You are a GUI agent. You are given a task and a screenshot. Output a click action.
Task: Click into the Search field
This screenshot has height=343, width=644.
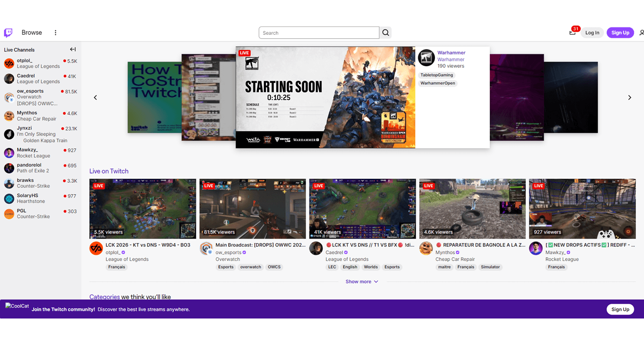319,33
